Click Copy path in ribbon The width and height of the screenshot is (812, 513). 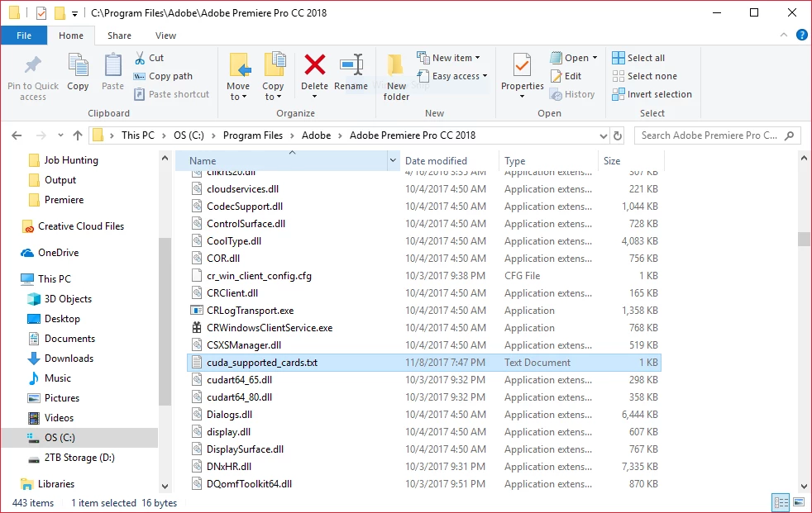163,76
